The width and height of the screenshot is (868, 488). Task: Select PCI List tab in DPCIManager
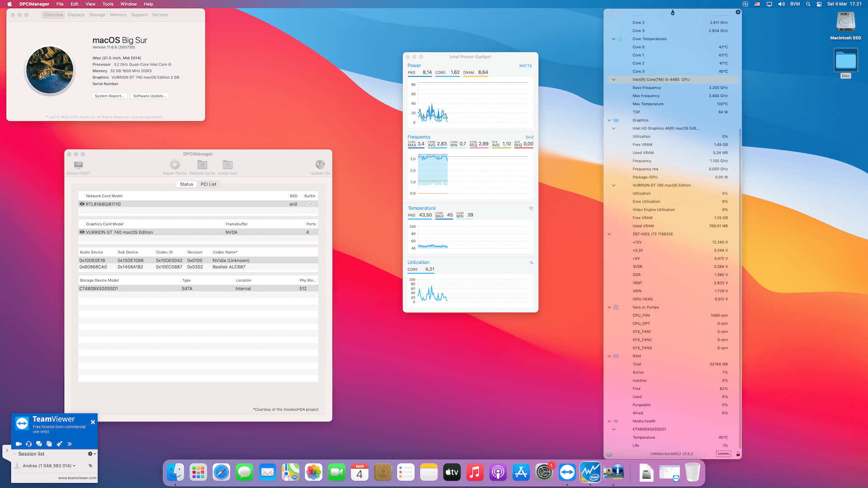[x=208, y=184]
